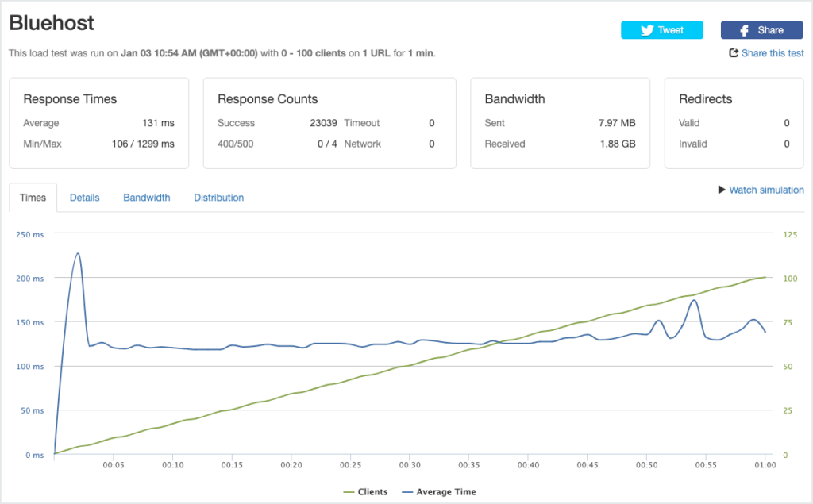Click the 00:30 label on time axis

(x=410, y=465)
